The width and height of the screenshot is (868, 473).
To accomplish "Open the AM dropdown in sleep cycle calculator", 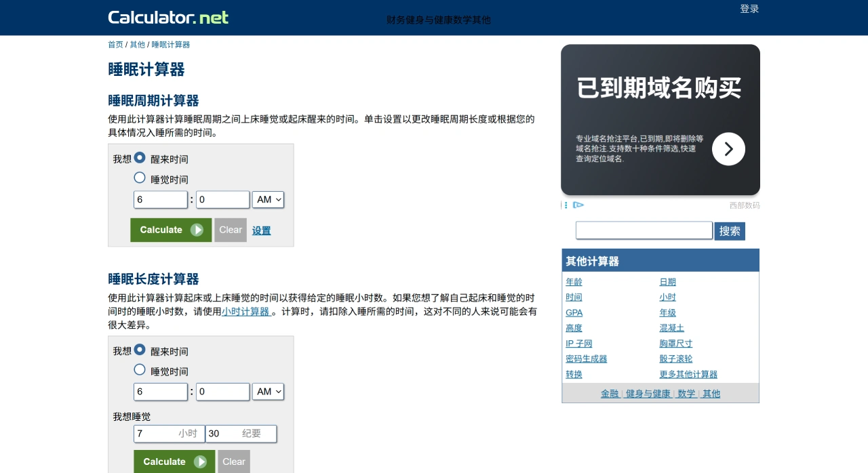I will 268,199.
